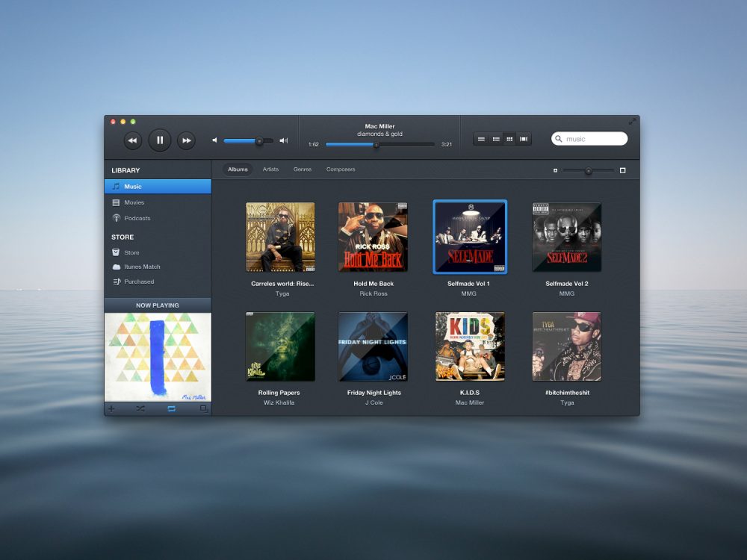Select Movies in the Library

coord(134,202)
